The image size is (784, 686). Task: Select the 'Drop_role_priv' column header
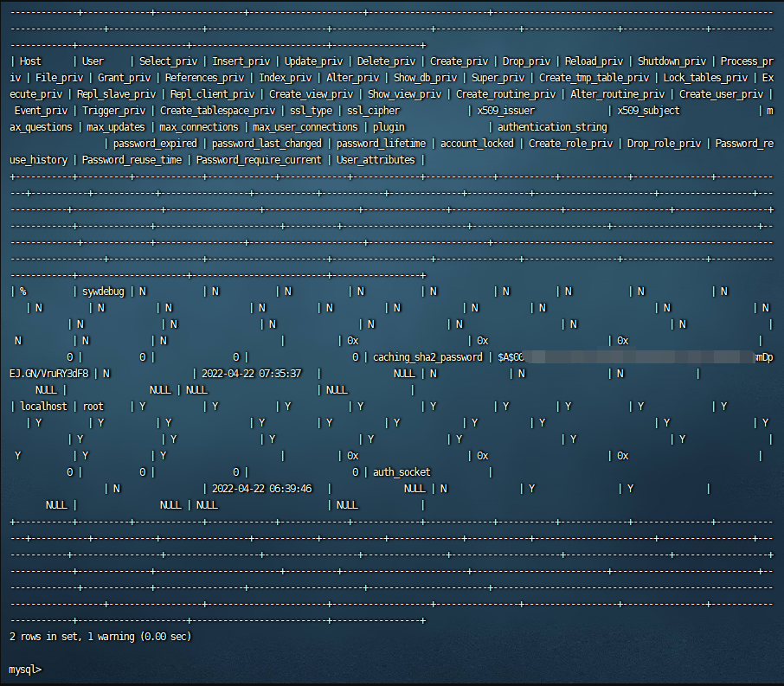click(664, 144)
